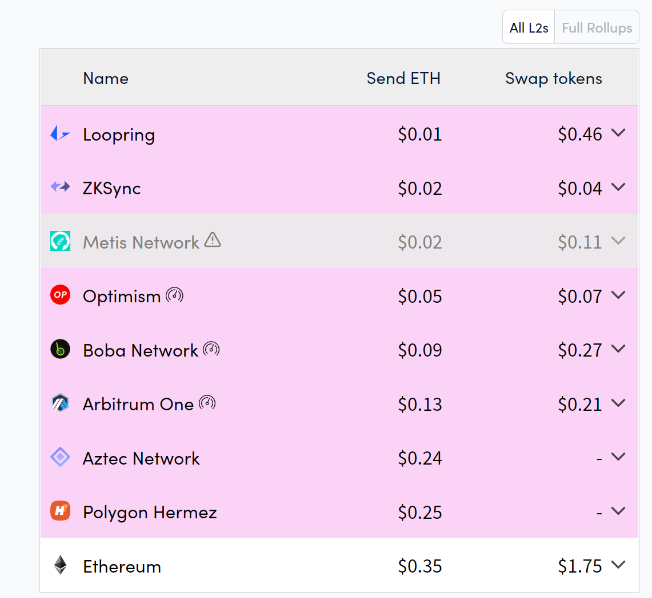Expand the Polygon Hermez row chevron
Image resolution: width=652 pixels, height=598 pixels.
[618, 511]
